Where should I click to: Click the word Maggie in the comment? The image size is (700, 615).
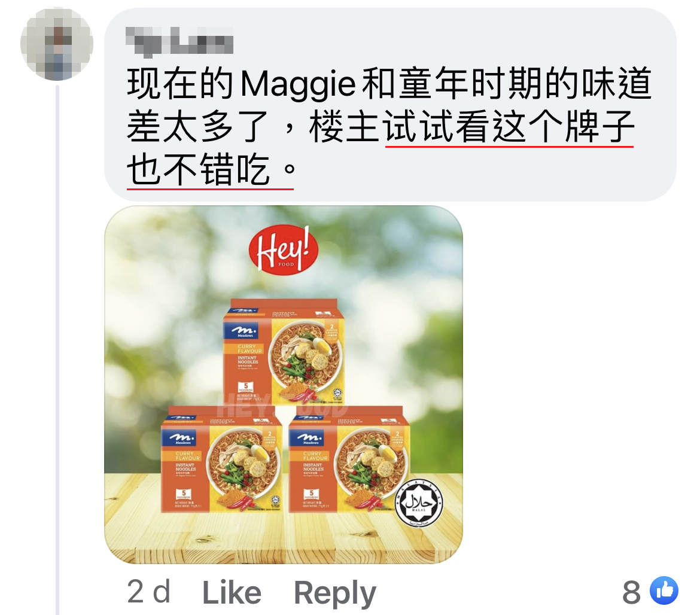(298, 84)
